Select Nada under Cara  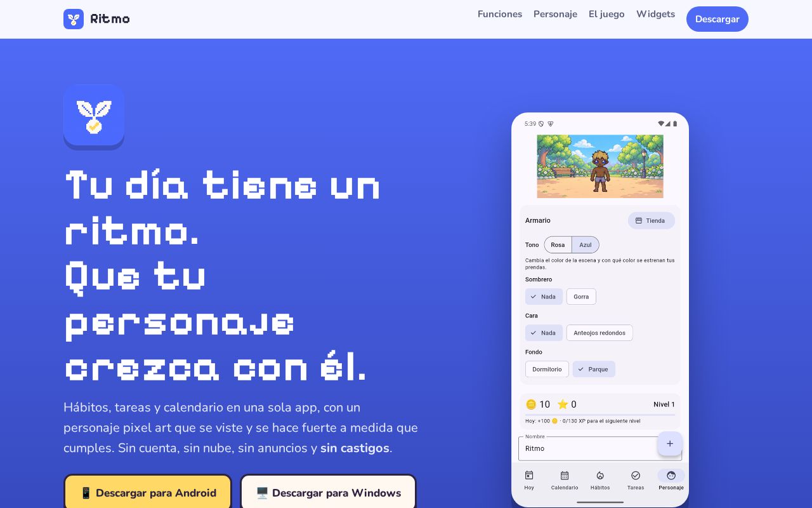point(544,333)
